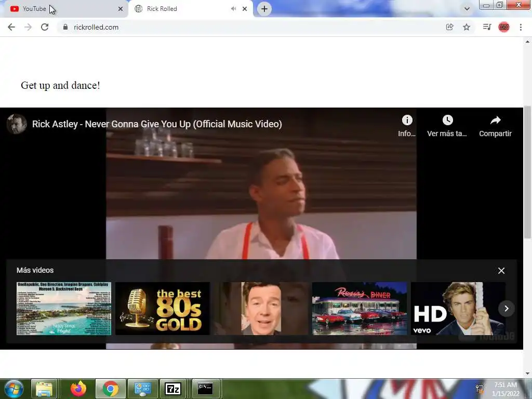
Task: Open the tab search dropdown arrow
Action: point(467,9)
